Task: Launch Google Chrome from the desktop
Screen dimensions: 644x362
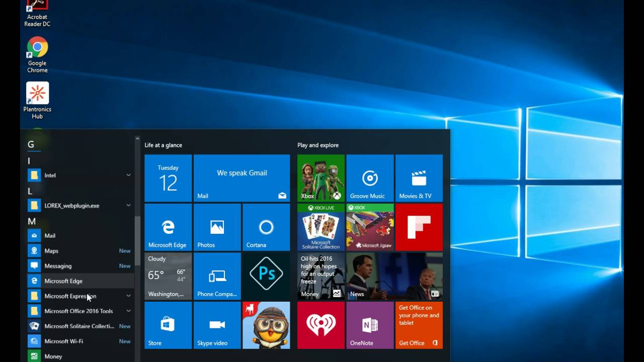Action: coord(37,55)
